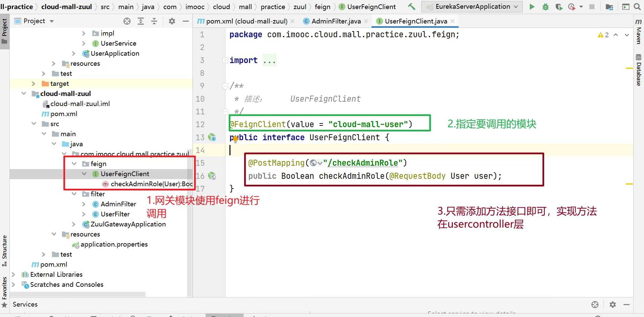Open the Maven tool window
The image size is (644, 317).
click(639, 32)
